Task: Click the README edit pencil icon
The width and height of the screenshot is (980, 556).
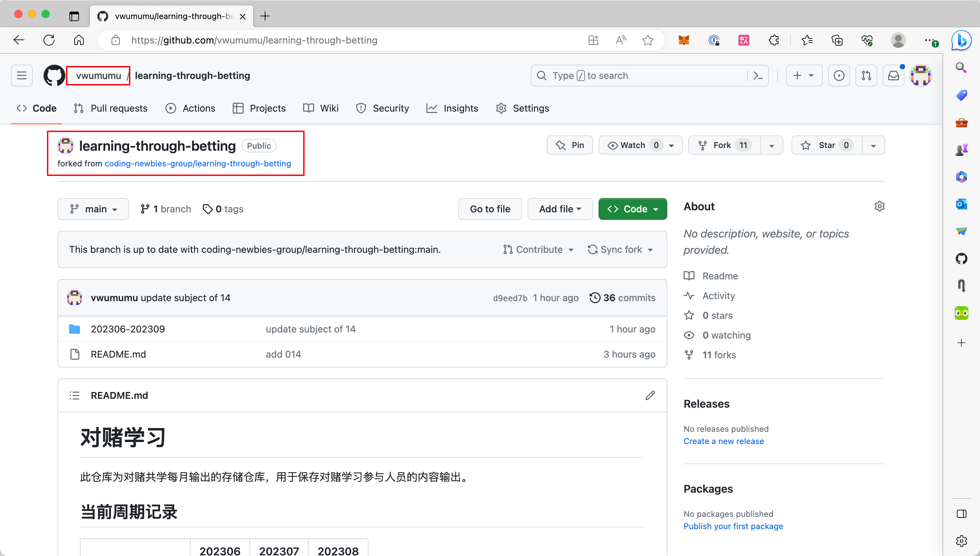Action: coord(650,395)
